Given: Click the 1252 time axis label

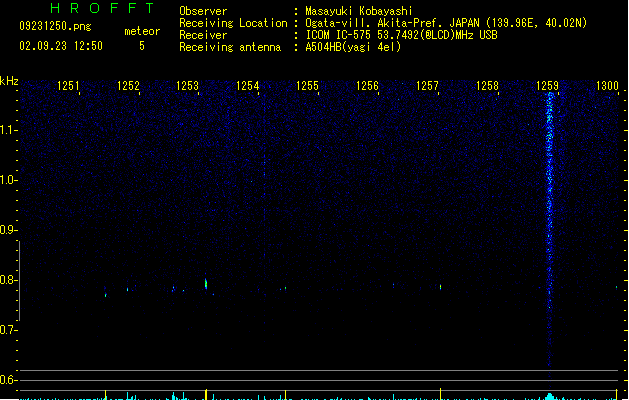Looking at the screenshot, I should 128,86.
